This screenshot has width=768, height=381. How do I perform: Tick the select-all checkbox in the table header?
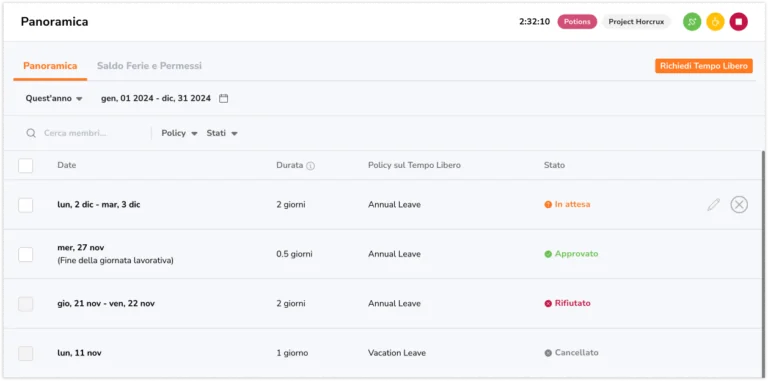[x=25, y=166]
